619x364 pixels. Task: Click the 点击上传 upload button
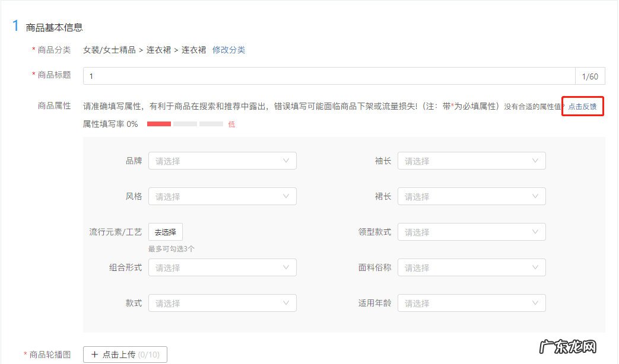click(x=125, y=355)
